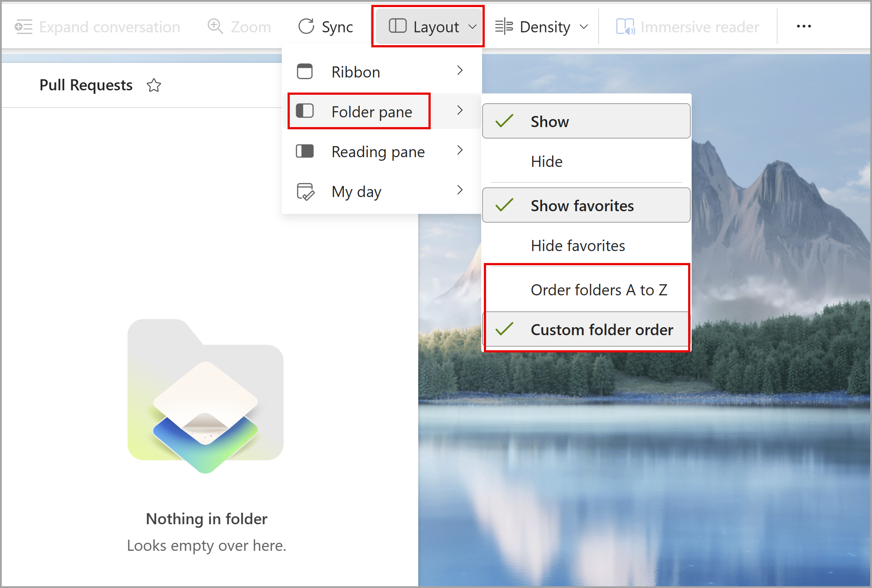Click Hide to hide folder pane
Viewport: 872px width, 588px height.
(546, 161)
